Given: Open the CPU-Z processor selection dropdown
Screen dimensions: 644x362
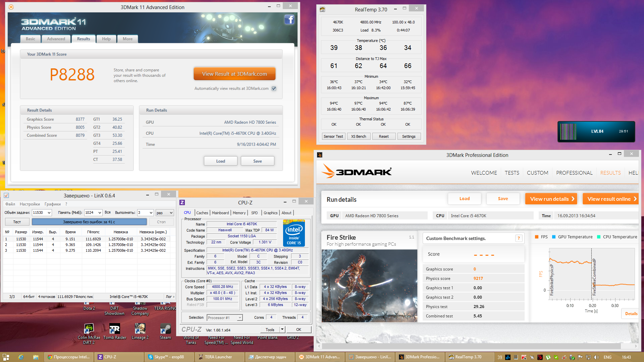Looking at the screenshot, I should (240, 318).
